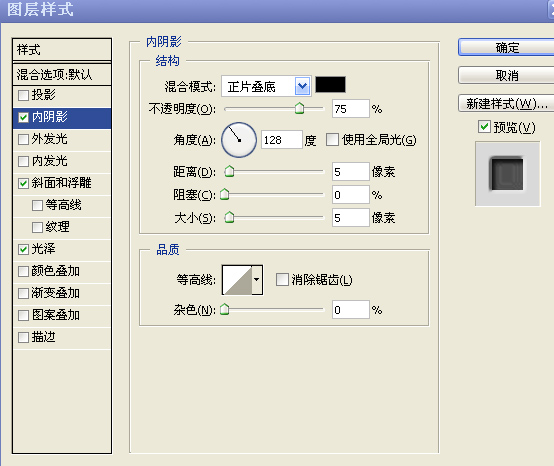Screen dimensions: 554x466
Task: Click the 角度 angle input field
Action: (x=282, y=140)
